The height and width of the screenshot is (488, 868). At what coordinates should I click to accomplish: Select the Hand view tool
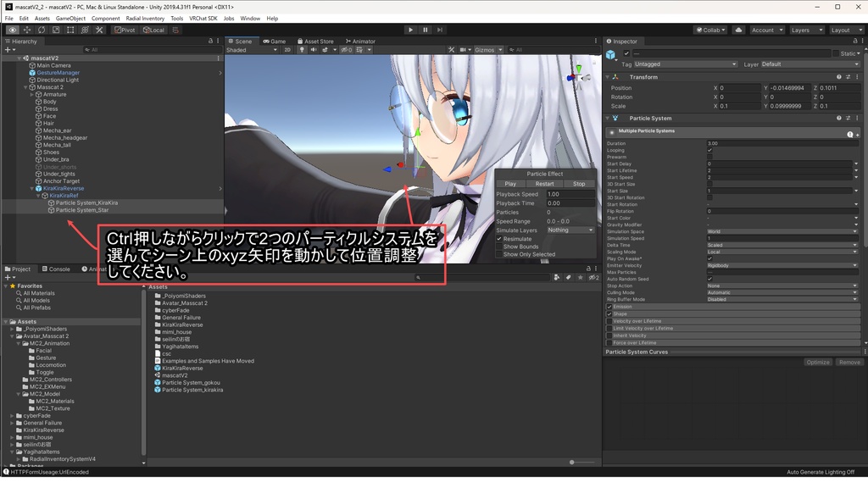tap(12, 29)
